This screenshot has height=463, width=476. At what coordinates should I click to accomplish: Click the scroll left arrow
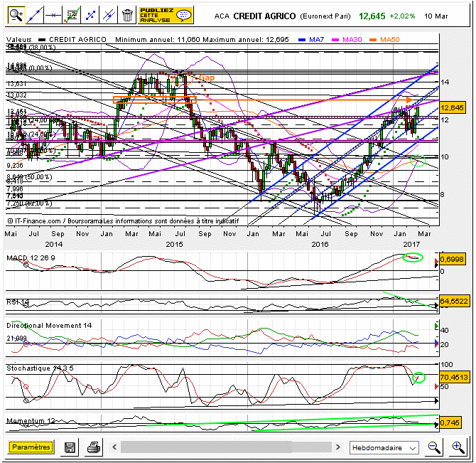(x=114, y=447)
